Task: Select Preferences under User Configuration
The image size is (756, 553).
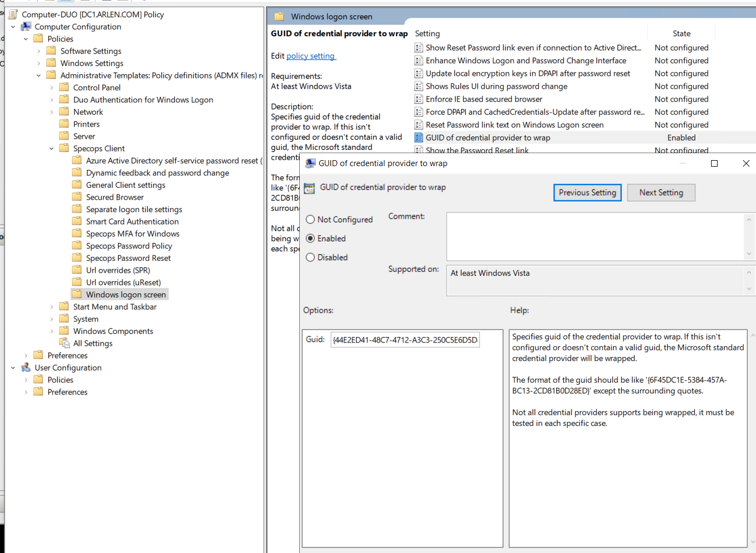Action: 67,392
